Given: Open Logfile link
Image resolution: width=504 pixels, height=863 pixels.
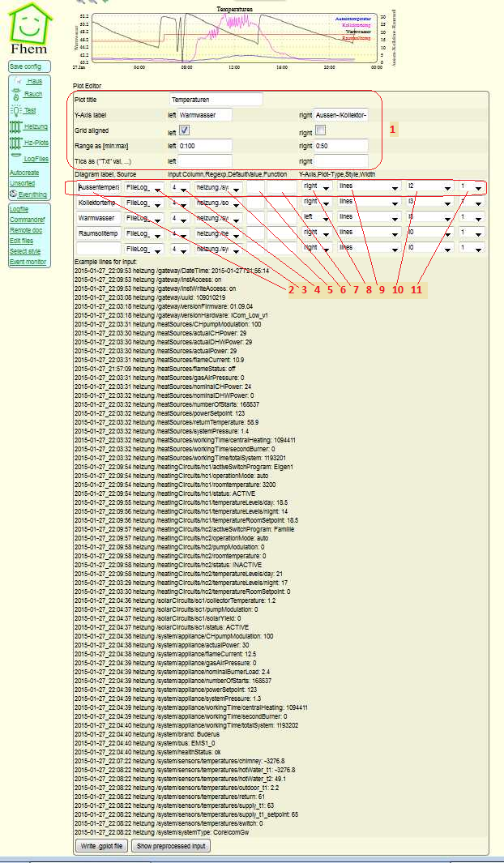Looking at the screenshot, I should pos(19,209).
